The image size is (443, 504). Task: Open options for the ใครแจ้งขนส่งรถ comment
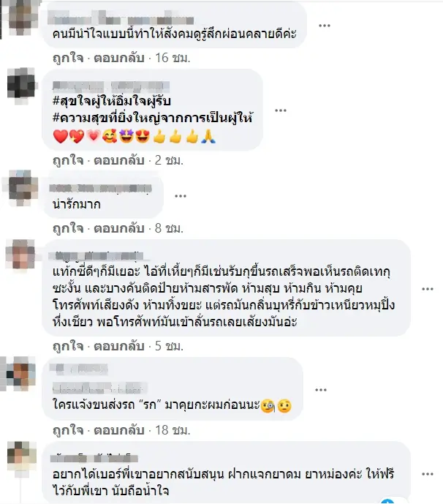tap(321, 390)
